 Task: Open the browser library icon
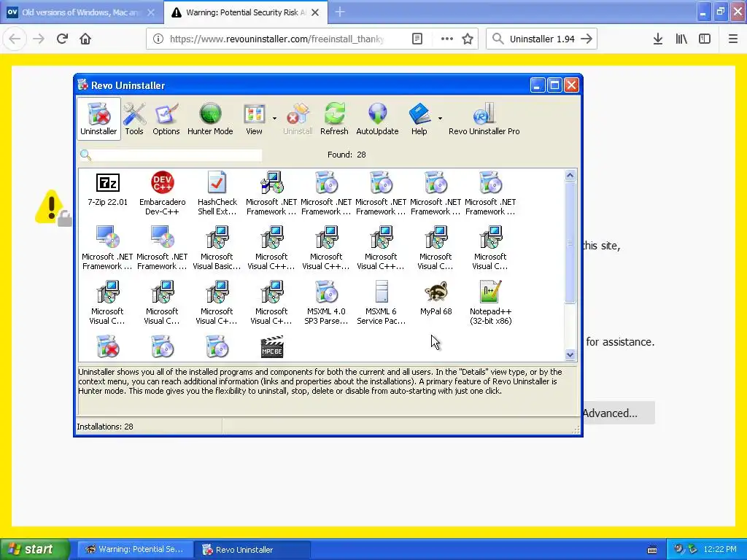click(x=681, y=39)
